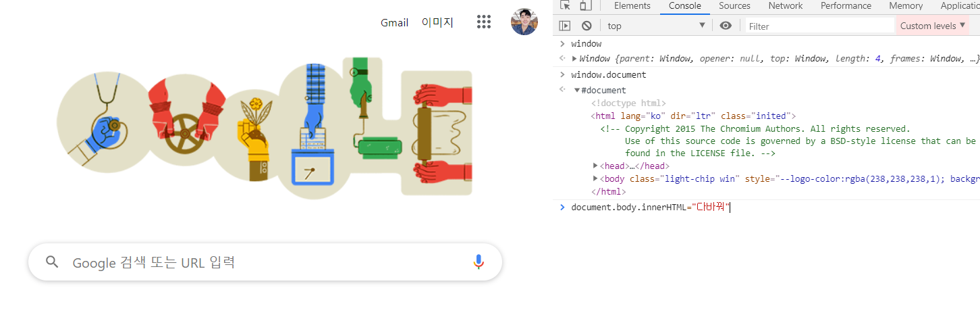The width and height of the screenshot is (980, 315).
Task: Click the document.body.innerHTML console input line
Action: (x=651, y=207)
